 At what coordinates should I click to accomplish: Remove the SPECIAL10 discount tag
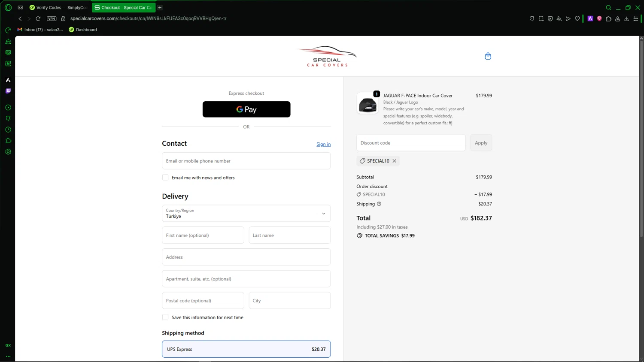tap(394, 161)
